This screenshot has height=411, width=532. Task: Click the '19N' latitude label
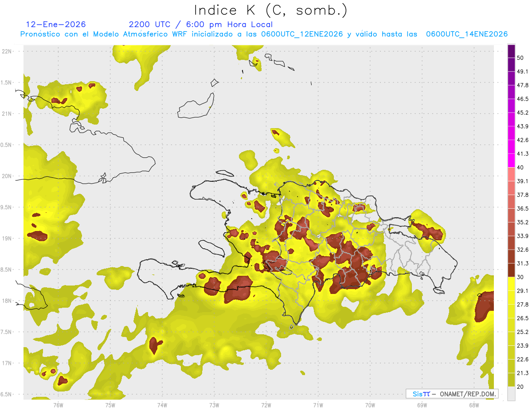[7, 238]
